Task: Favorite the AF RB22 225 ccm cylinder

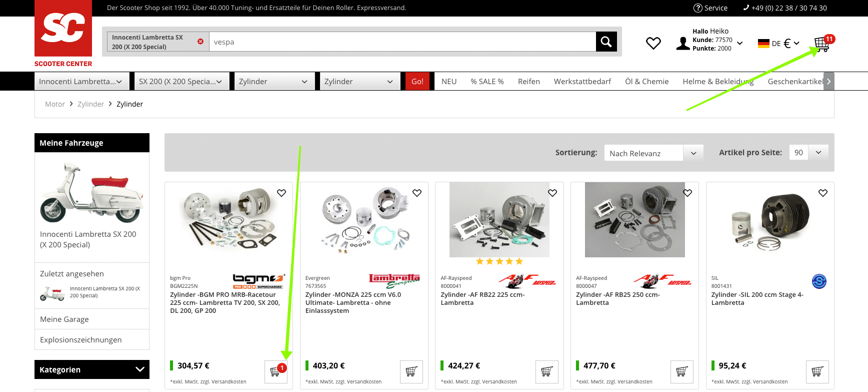Action: click(552, 193)
